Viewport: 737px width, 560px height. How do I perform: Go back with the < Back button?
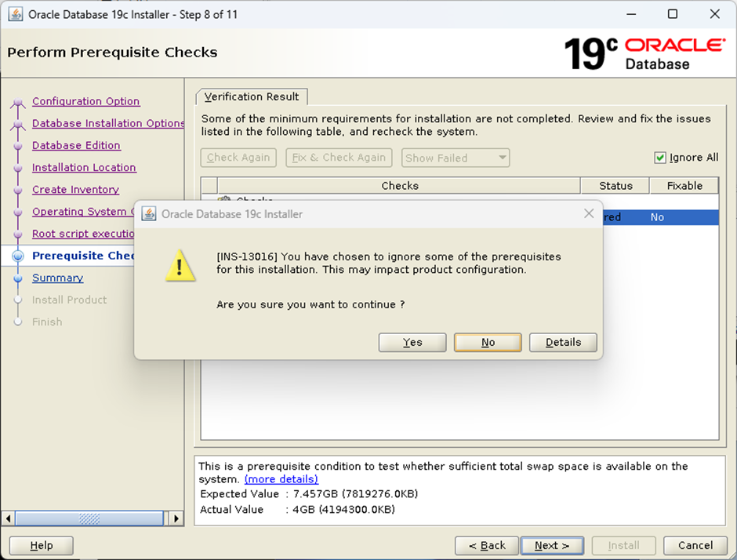[487, 545]
